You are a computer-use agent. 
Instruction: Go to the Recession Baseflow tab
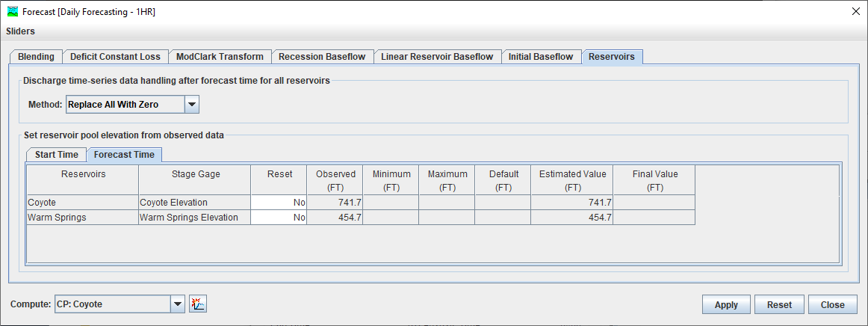322,57
